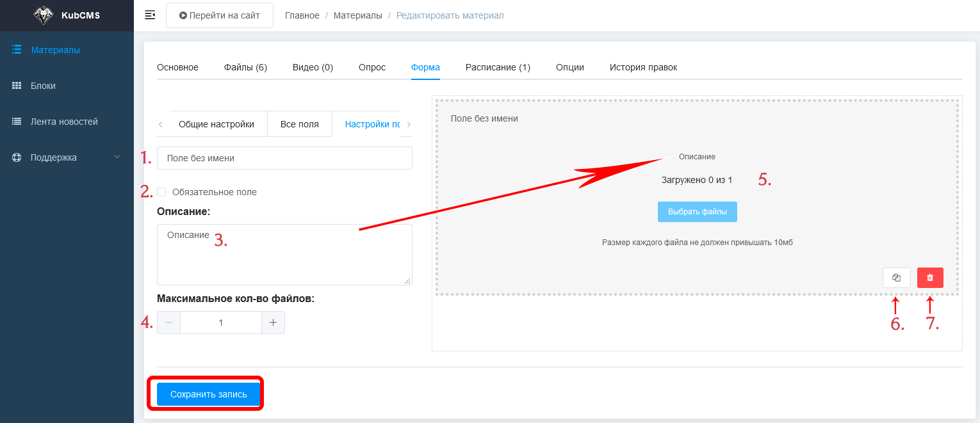Viewport: 980px width, 423px height.
Task: Click the Выбрать файлы button
Action: pos(697,212)
